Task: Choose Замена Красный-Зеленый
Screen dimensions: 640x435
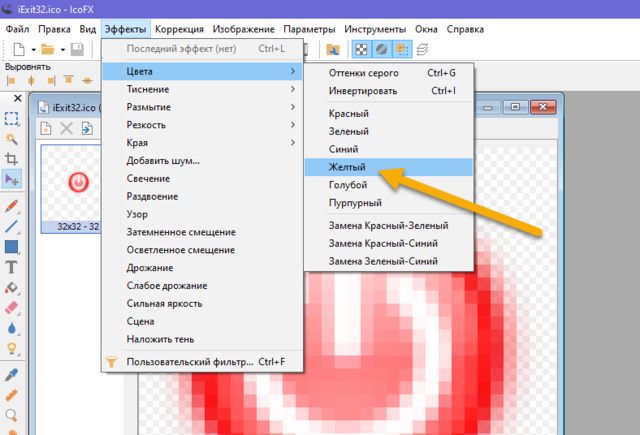Action: point(389,225)
